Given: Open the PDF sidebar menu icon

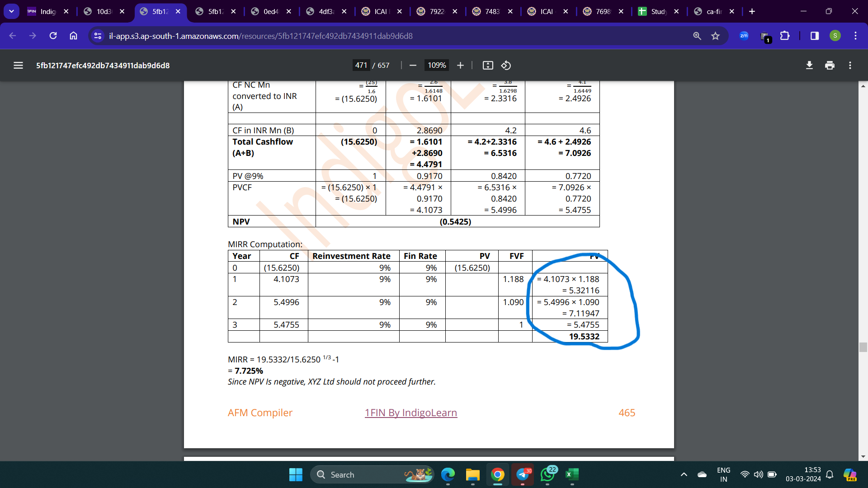Looking at the screenshot, I should point(18,66).
